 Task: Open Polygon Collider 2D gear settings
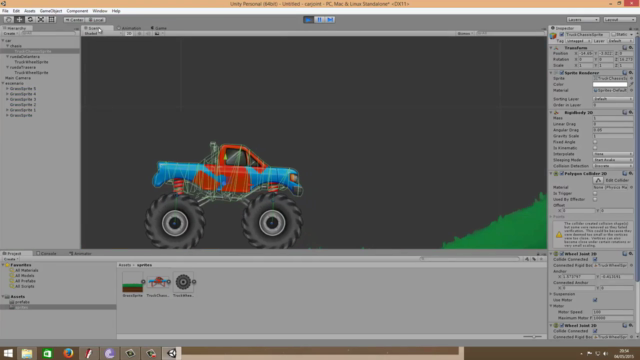tap(631, 173)
